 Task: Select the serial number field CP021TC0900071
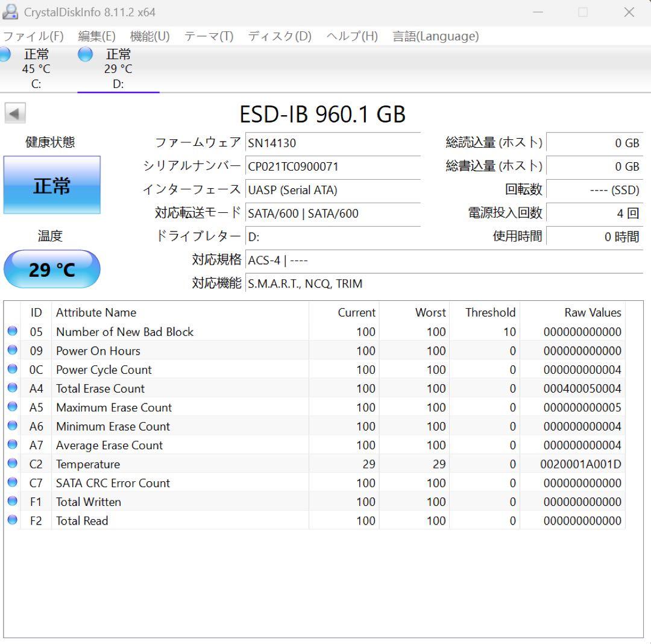tap(333, 167)
